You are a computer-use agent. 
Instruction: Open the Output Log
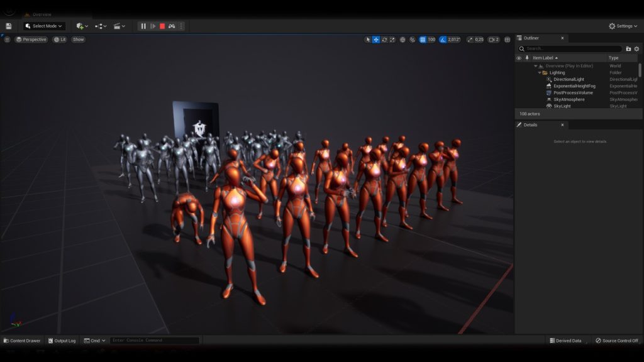pyautogui.click(x=62, y=341)
